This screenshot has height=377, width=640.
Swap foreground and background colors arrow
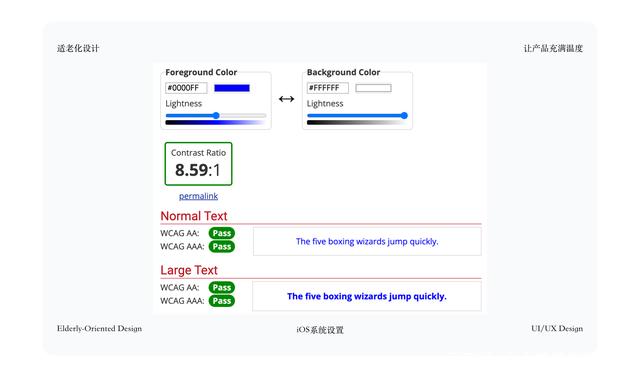(x=287, y=99)
